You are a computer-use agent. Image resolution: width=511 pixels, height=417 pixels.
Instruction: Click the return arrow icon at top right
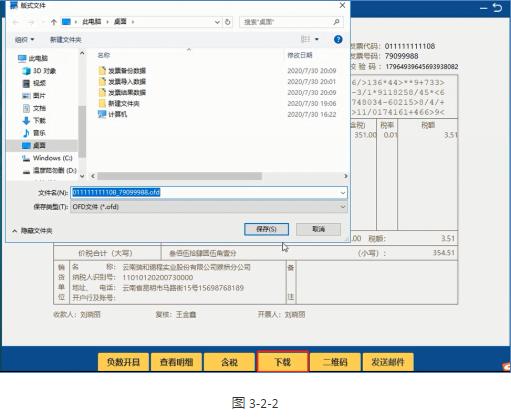[497, 7]
